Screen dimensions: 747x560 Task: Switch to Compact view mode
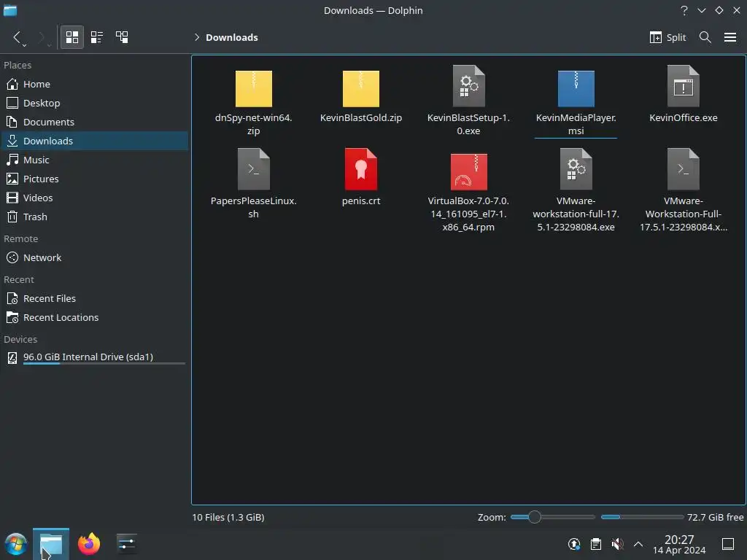(x=97, y=37)
